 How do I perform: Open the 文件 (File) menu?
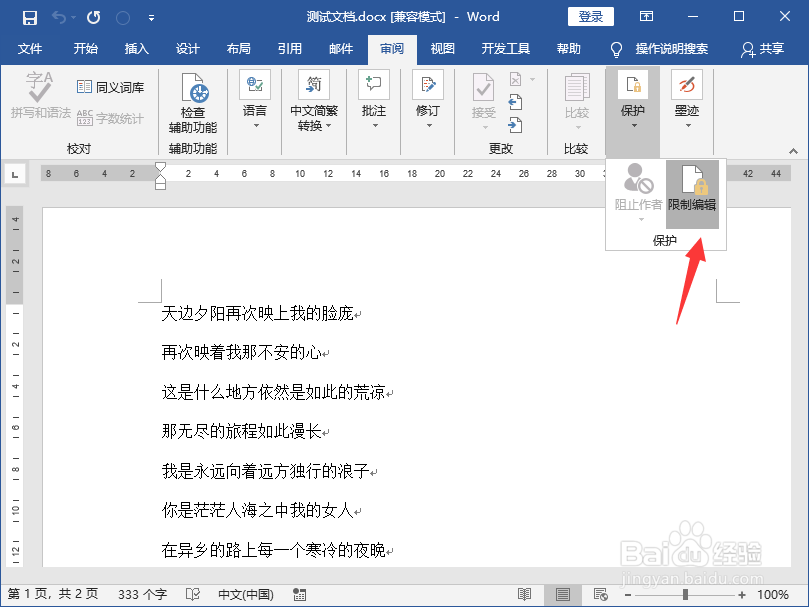coord(30,47)
